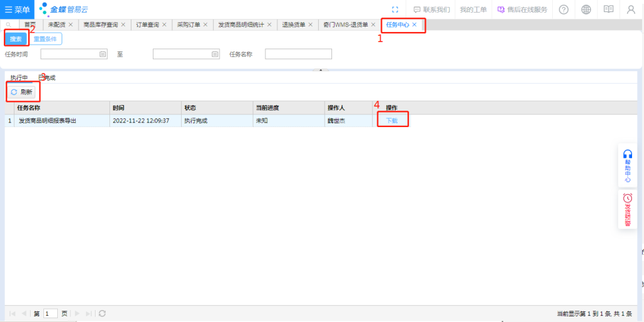Image resolution: width=644 pixels, height=322 pixels.
Task: Click the 重置条件 button
Action: tap(45, 39)
